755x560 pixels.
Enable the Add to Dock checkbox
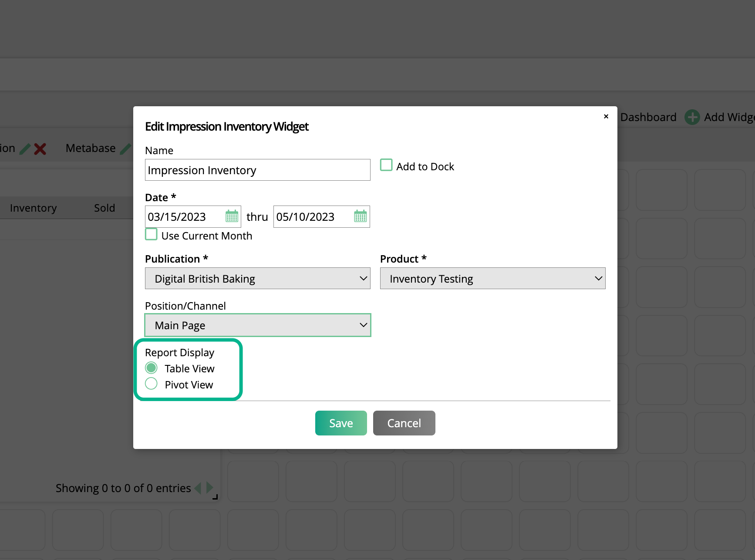tap(386, 165)
